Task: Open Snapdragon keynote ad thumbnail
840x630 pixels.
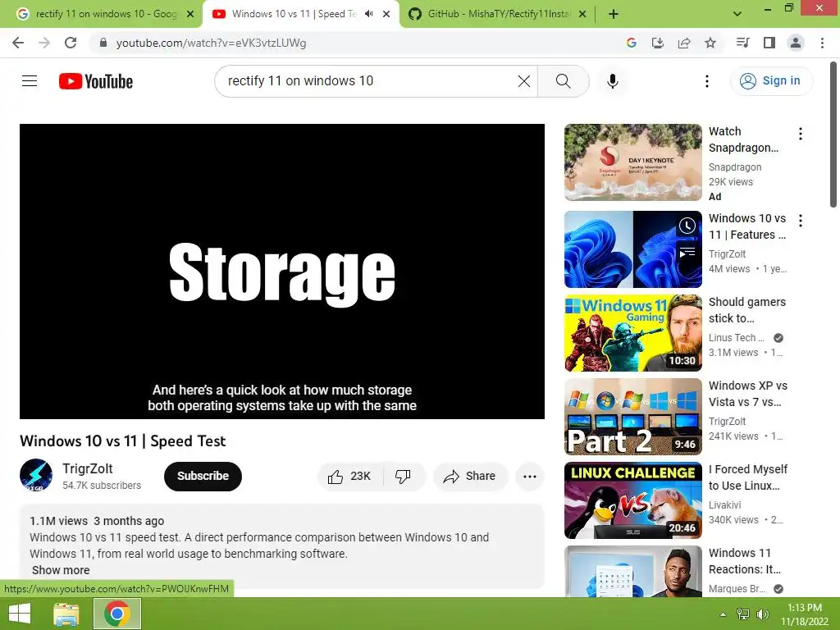Action: (632, 162)
